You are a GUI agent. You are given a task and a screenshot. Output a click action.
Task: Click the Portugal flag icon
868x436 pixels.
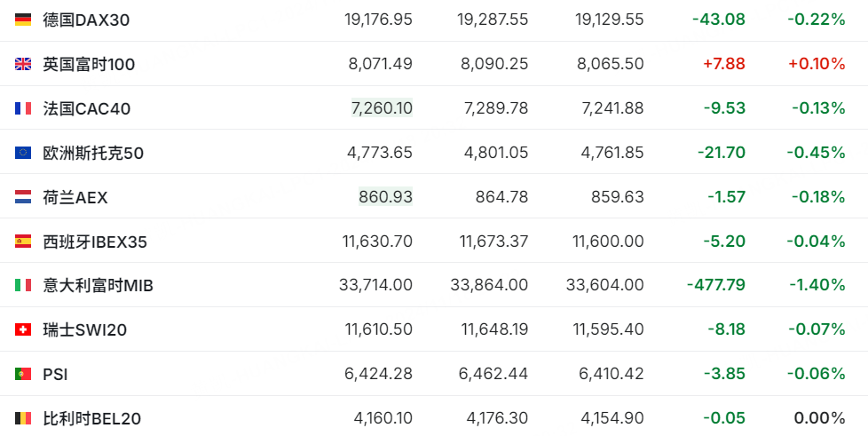pos(23,375)
